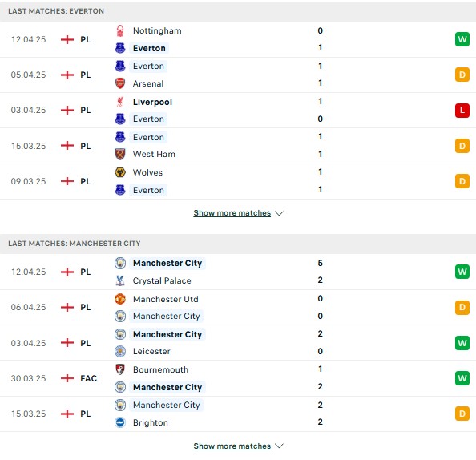Open the green W badge for Nottingham vs Everton
The width and height of the screenshot is (476, 460).
462,39
